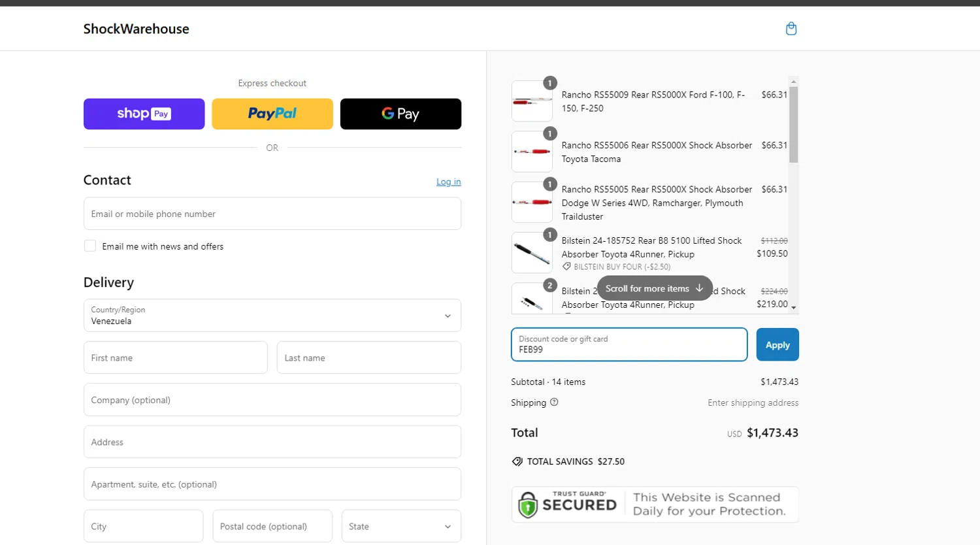Screen dimensions: 980x545
Task: Check Email me with news and offers
Action: [x=90, y=246]
